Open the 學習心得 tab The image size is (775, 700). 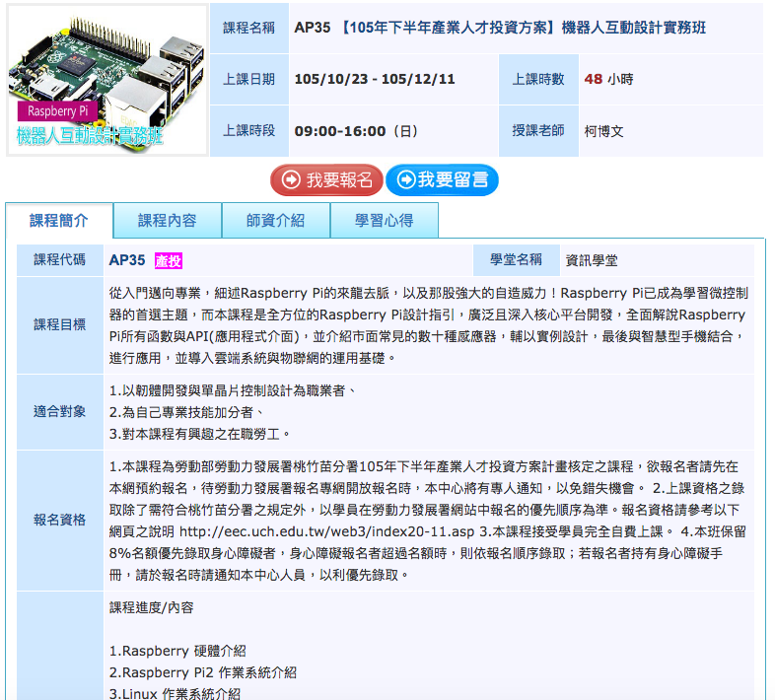(x=384, y=221)
